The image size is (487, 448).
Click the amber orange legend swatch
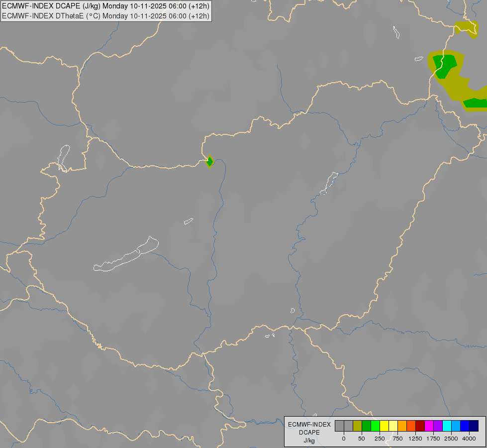coord(402,426)
